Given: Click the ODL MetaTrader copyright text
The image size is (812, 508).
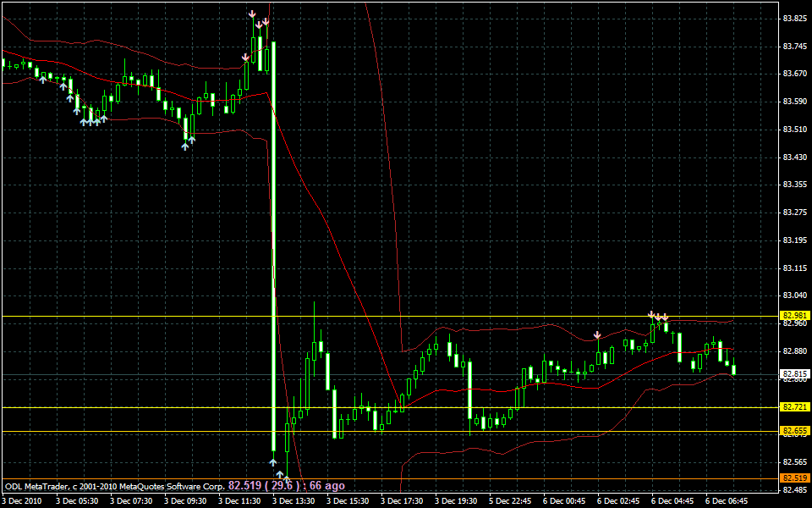Looking at the screenshot, I should tap(115, 487).
